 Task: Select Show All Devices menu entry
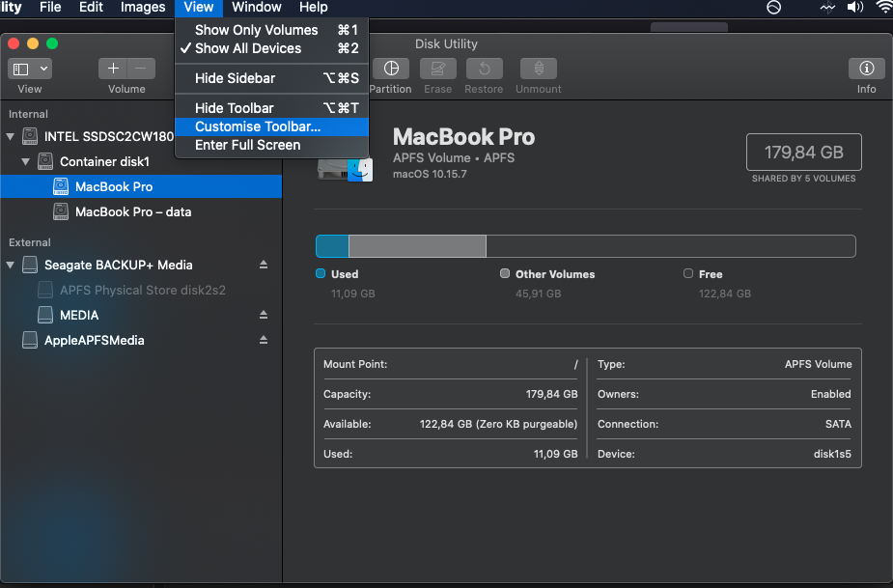point(272,48)
